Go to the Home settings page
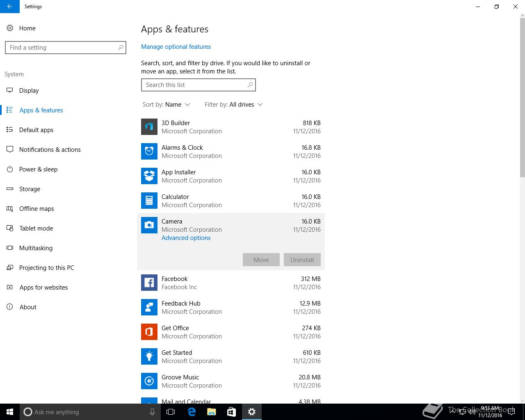525x420 pixels. [27, 28]
